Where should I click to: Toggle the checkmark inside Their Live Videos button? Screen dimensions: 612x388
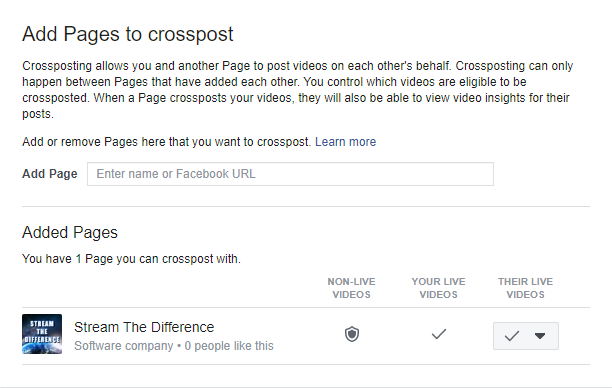[511, 336]
